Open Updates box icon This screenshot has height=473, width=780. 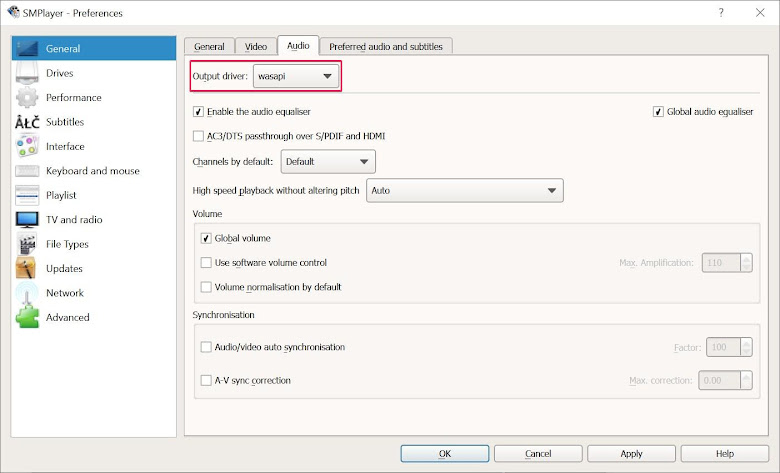point(26,268)
